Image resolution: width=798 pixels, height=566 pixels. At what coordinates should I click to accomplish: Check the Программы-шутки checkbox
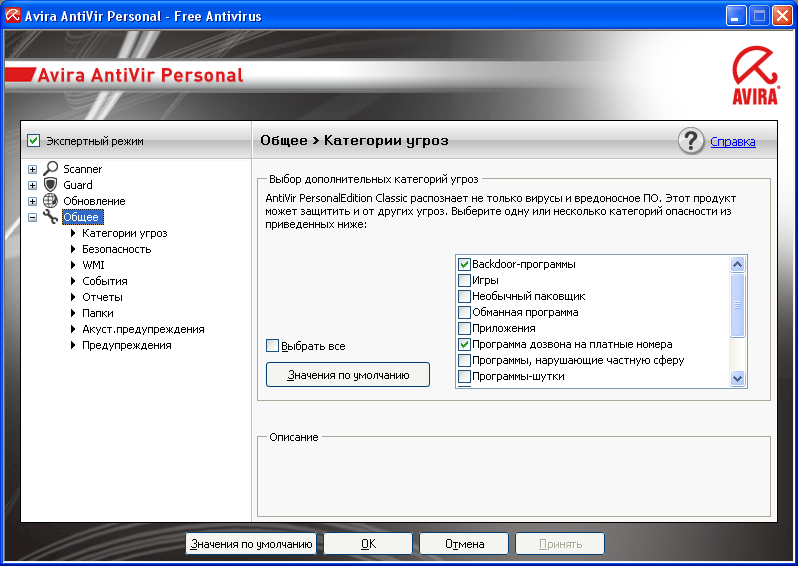tap(464, 376)
